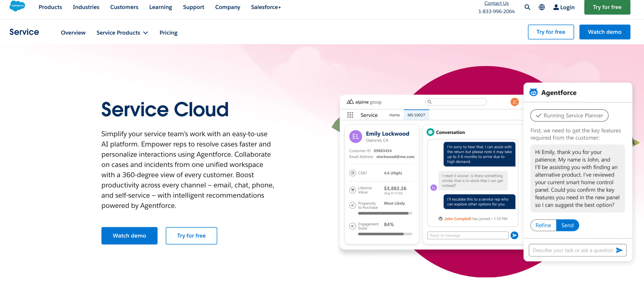Click the agent icon beside John Campbell
The height and width of the screenshot is (299, 644).
440,219
